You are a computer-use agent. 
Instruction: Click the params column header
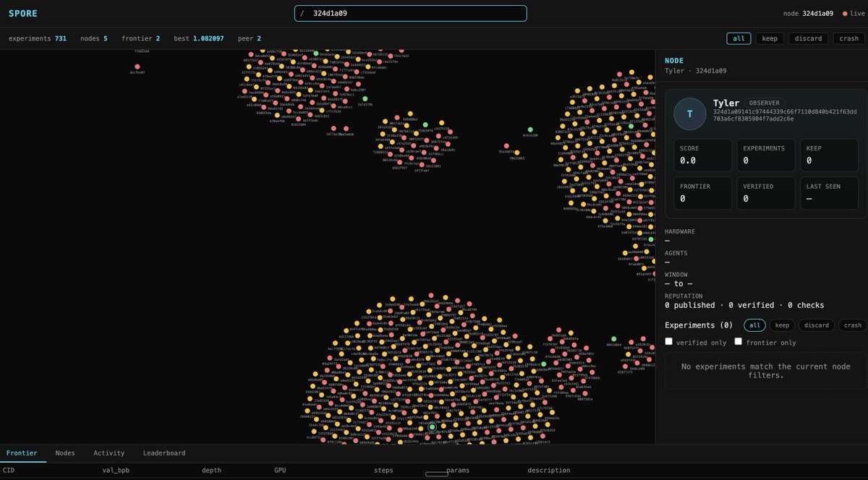tap(458, 471)
